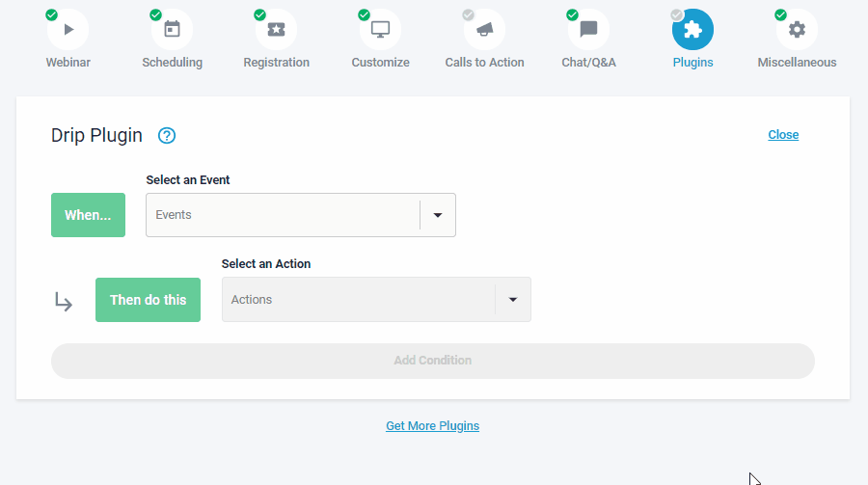Click the Add Condition button

pos(433,361)
